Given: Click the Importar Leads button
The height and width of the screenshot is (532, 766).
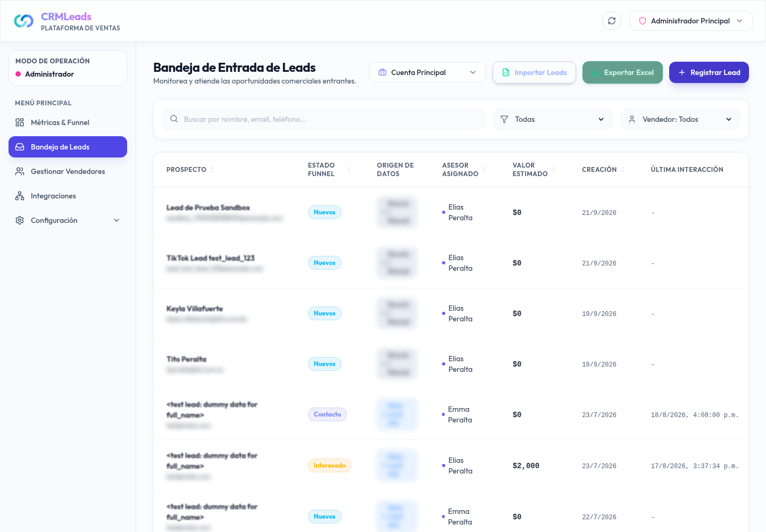Looking at the screenshot, I should pos(534,72).
